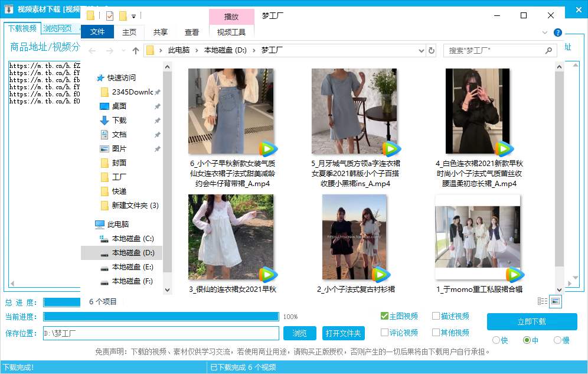
Task: Switch to large icons view layout
Action: coord(555,301)
